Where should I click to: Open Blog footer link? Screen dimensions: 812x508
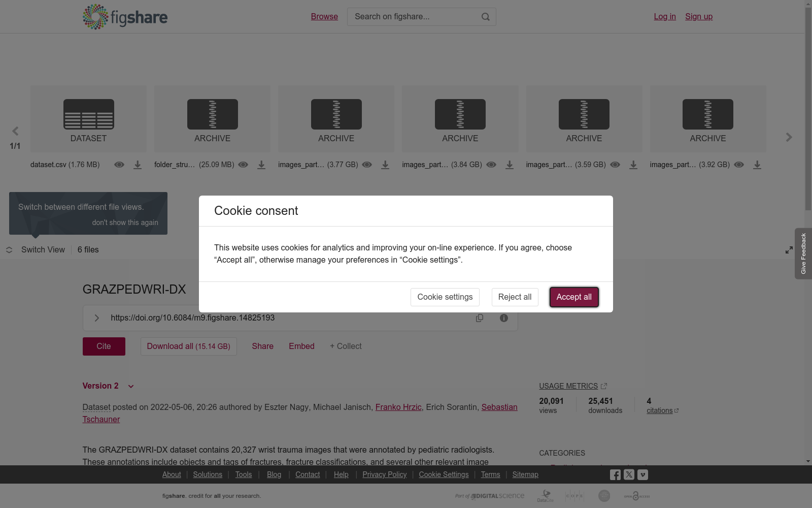click(274, 474)
